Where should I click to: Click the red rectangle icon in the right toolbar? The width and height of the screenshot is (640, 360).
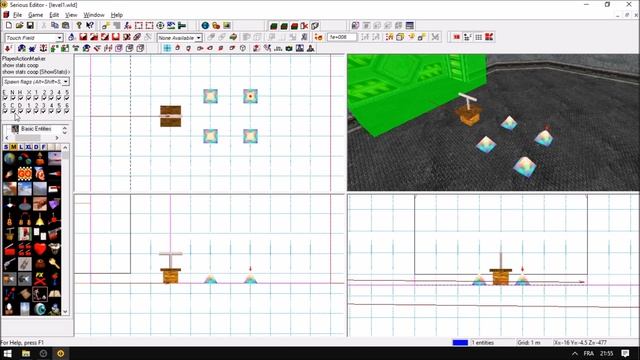(x=456, y=37)
